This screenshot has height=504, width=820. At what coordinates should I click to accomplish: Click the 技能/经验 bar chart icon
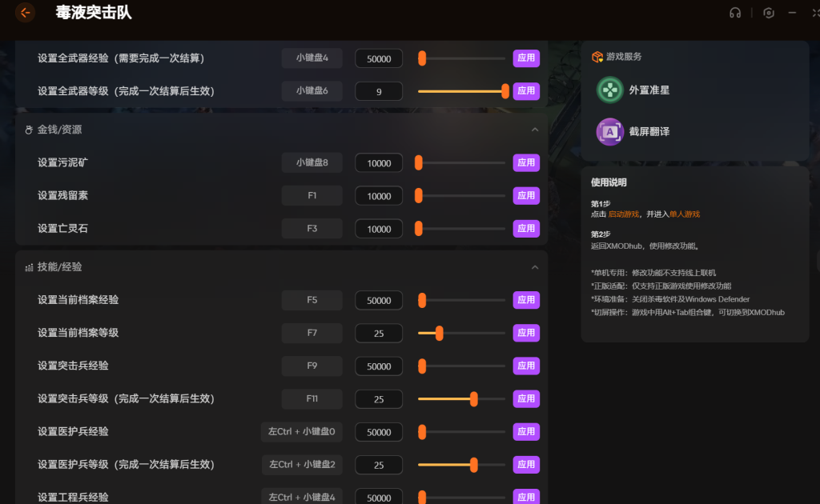(29, 267)
